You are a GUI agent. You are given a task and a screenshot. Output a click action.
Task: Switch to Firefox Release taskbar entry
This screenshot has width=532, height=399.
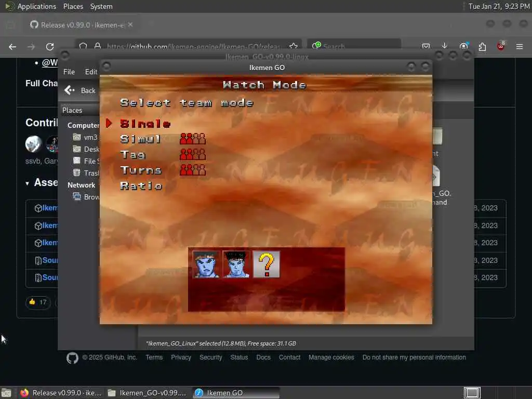tap(61, 393)
